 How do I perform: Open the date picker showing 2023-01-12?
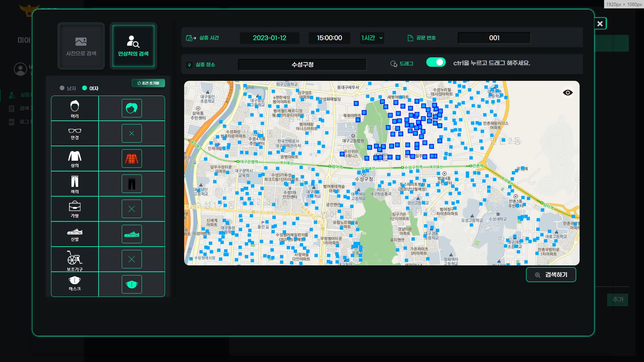(269, 38)
